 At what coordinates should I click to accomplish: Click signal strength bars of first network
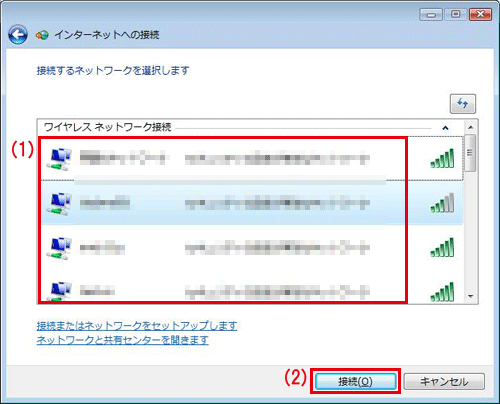[x=442, y=158]
